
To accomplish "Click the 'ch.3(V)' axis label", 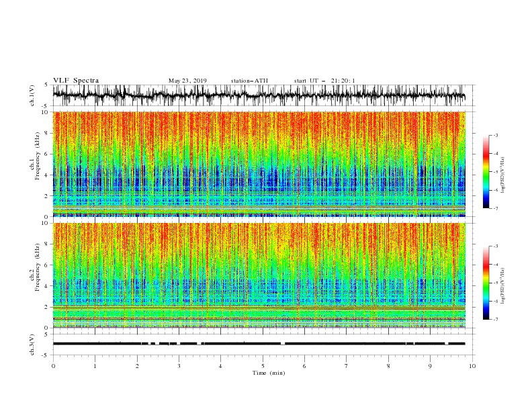I will (32, 345).
